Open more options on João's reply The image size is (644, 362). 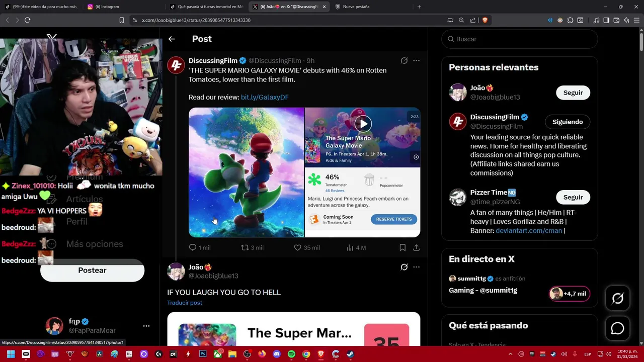coord(416,267)
